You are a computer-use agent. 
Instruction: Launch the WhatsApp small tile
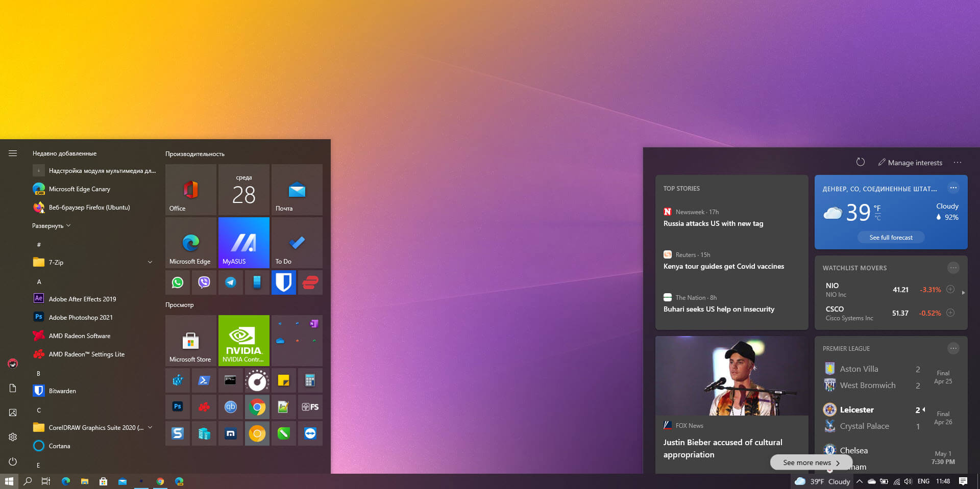pyautogui.click(x=178, y=282)
